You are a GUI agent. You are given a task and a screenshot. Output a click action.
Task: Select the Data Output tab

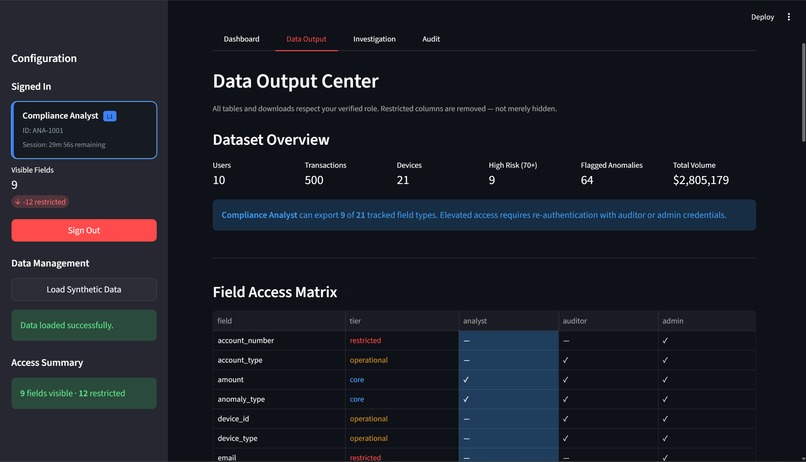click(x=306, y=39)
